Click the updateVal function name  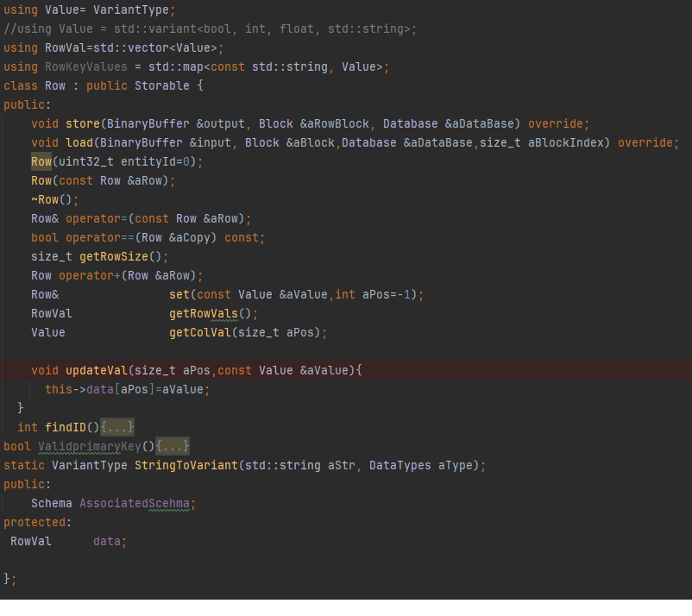pos(97,370)
